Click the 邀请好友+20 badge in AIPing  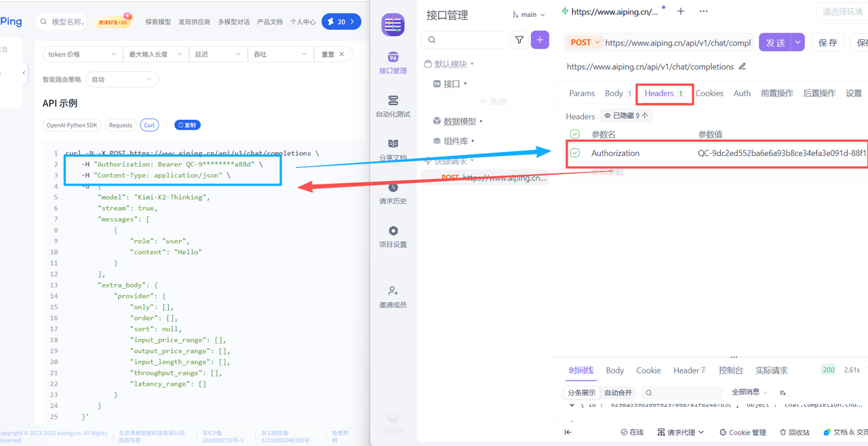coord(113,22)
